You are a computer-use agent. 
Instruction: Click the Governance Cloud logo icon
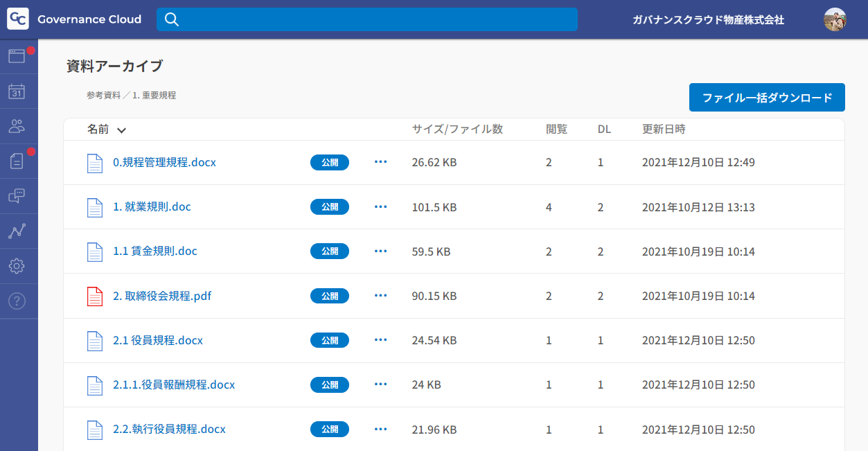18,19
